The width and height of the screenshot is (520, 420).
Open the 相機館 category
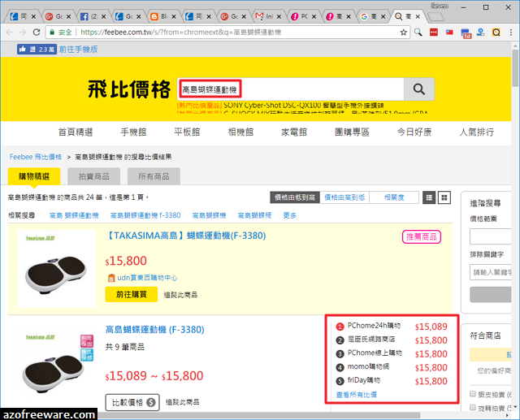[x=240, y=132]
